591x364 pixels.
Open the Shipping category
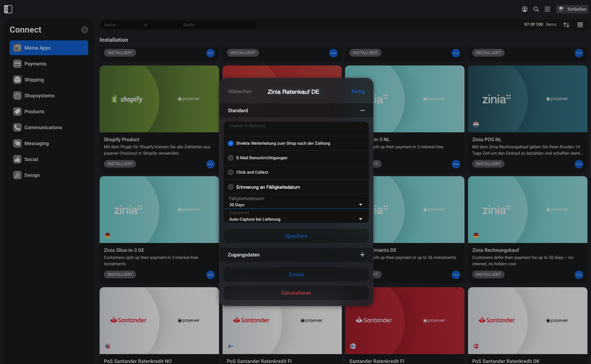pos(49,80)
